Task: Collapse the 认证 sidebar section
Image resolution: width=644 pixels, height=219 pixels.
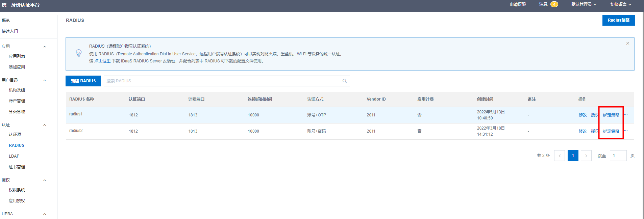Action: pyautogui.click(x=45, y=125)
